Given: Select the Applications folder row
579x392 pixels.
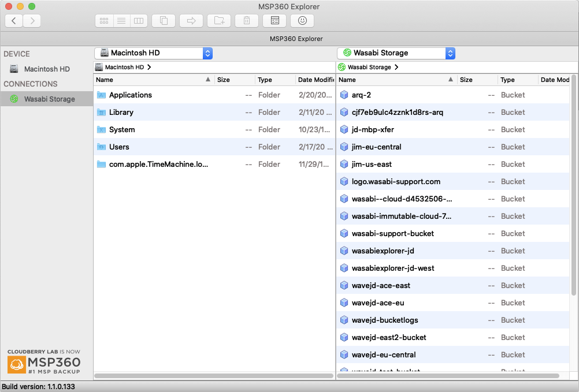Looking at the screenshot, I should [x=131, y=95].
